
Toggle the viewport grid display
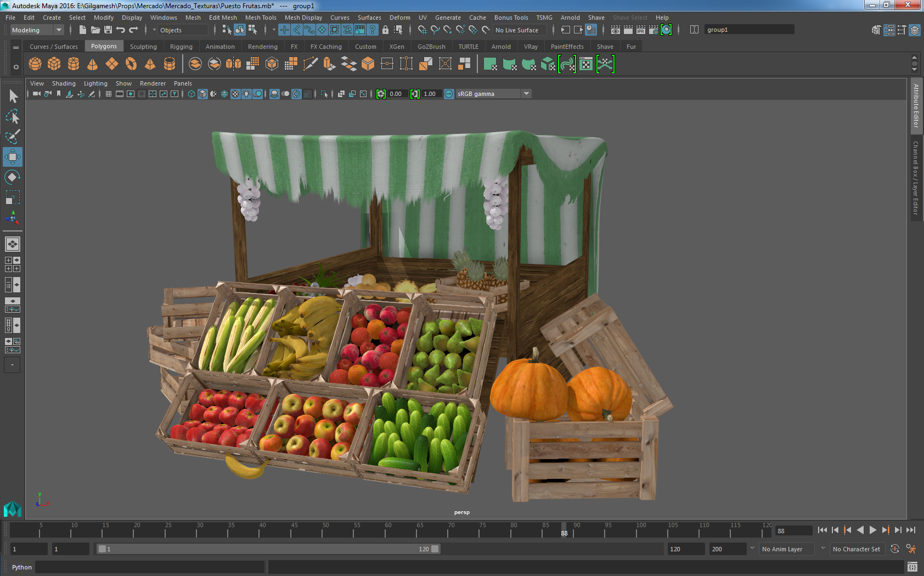pyautogui.click(x=108, y=94)
